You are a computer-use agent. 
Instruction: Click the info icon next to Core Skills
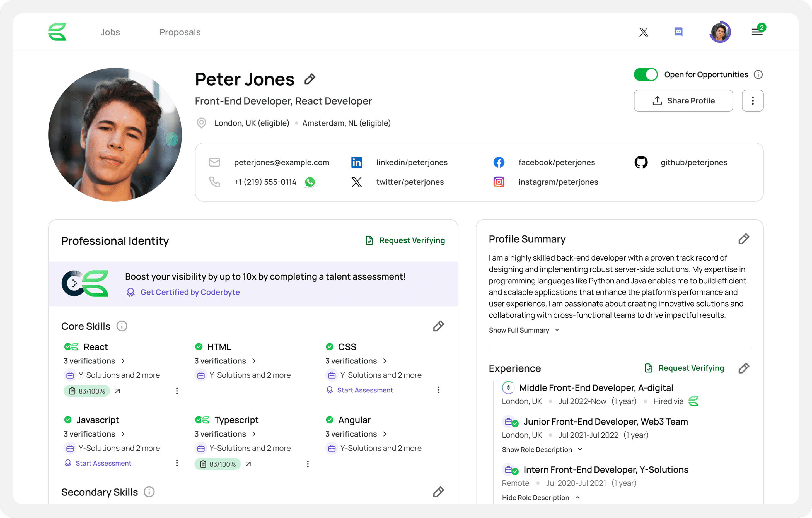(122, 326)
